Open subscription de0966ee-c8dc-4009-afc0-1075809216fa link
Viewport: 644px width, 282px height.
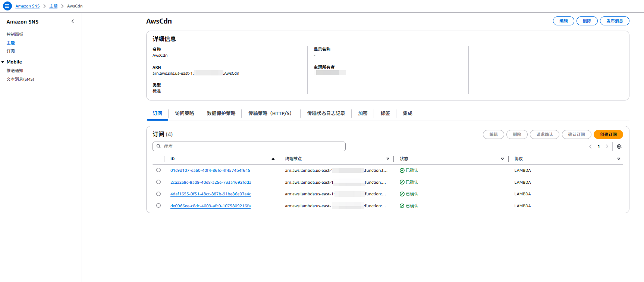[x=210, y=206]
